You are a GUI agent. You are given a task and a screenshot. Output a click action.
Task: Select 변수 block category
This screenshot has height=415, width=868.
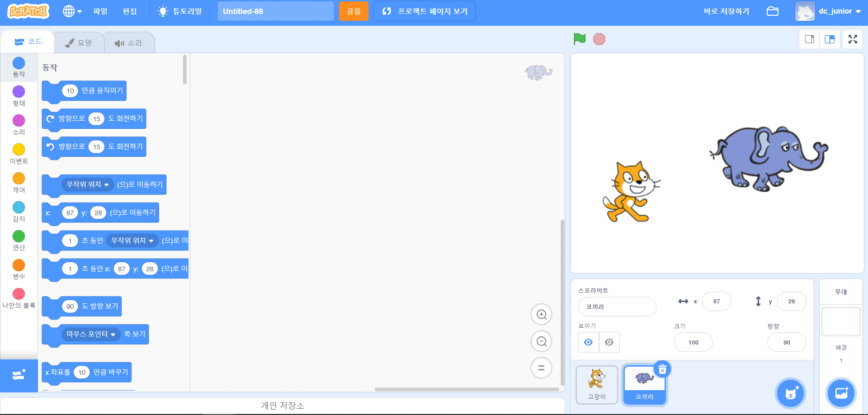(x=19, y=269)
